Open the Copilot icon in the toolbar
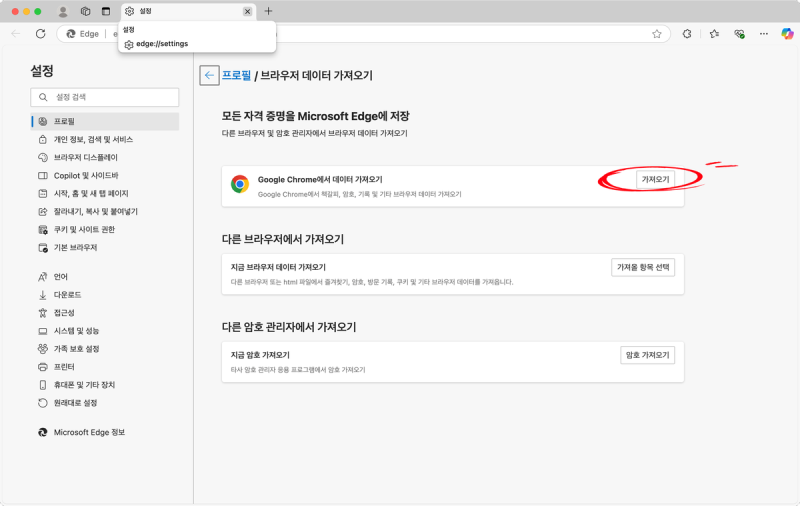The image size is (800, 506). tap(787, 34)
